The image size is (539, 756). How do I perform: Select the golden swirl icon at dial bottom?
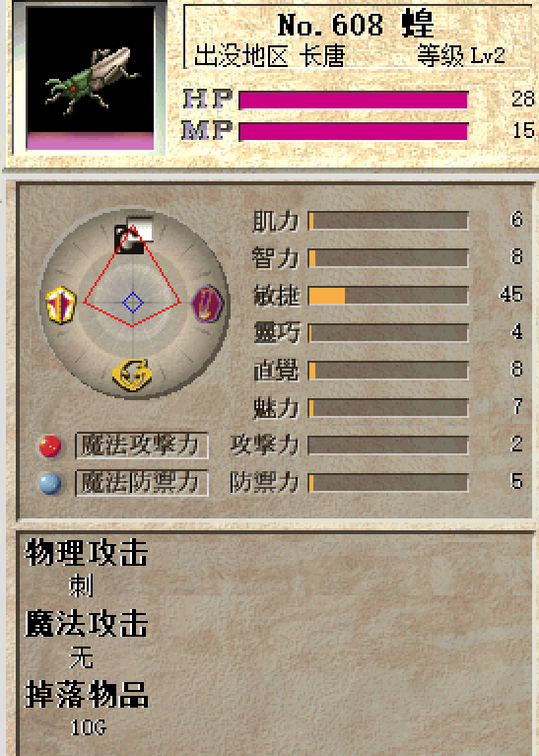tap(132, 375)
